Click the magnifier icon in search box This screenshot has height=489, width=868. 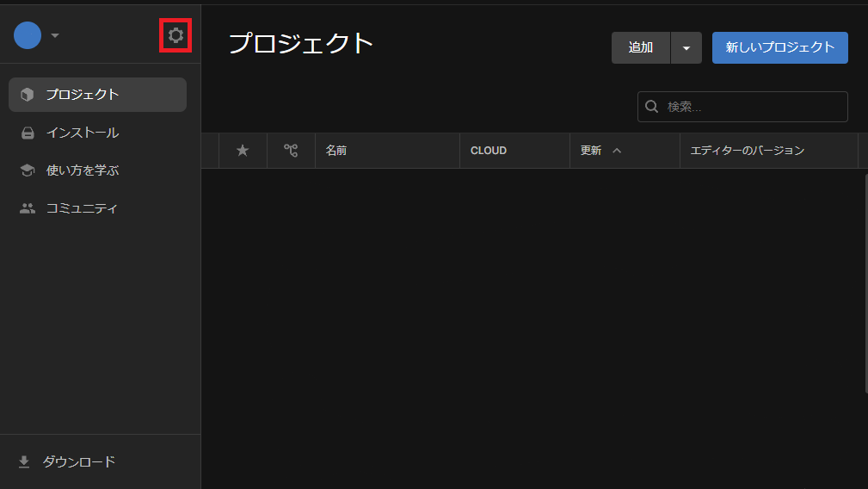(x=652, y=107)
